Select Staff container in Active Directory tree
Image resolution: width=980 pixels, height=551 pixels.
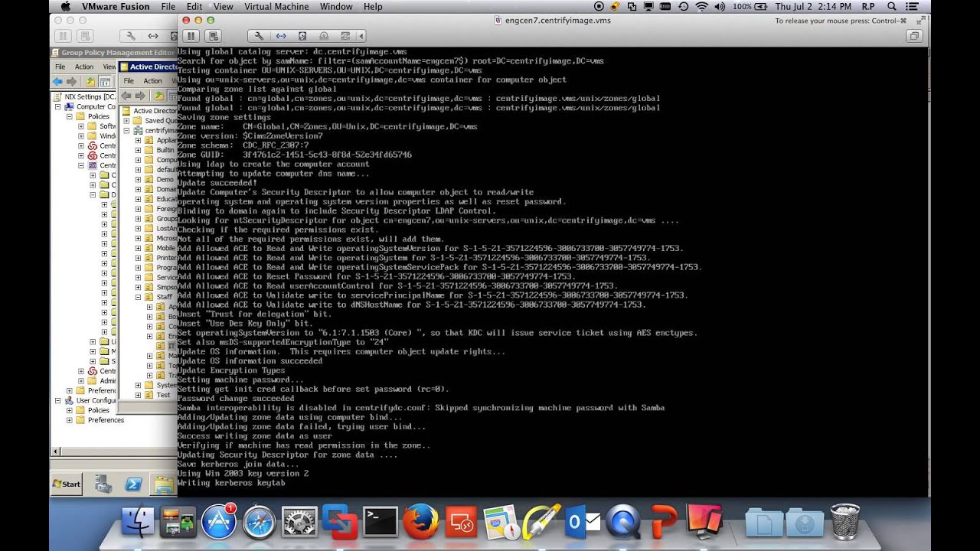(164, 297)
